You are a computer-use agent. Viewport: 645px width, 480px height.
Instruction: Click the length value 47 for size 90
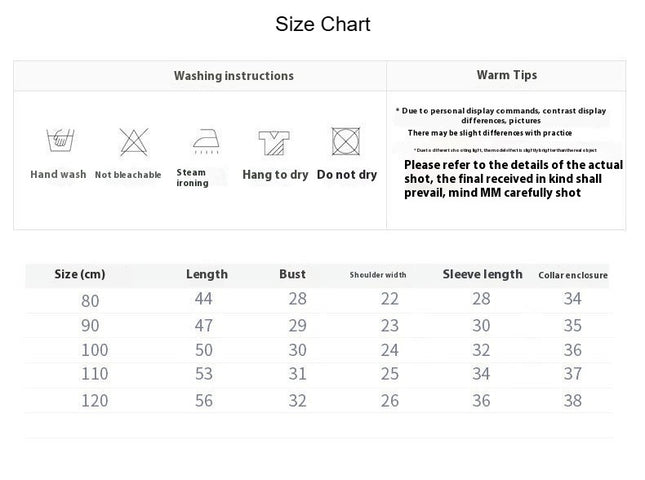point(204,325)
